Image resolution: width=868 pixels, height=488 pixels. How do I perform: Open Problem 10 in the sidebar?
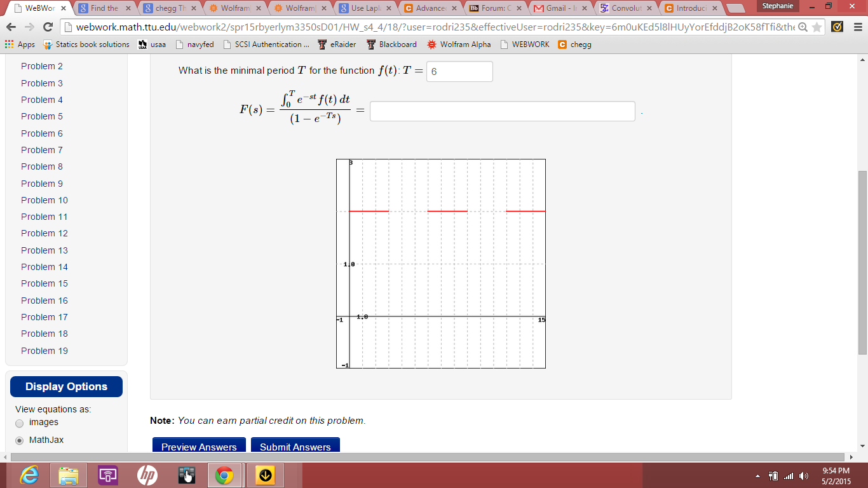pyautogui.click(x=44, y=200)
